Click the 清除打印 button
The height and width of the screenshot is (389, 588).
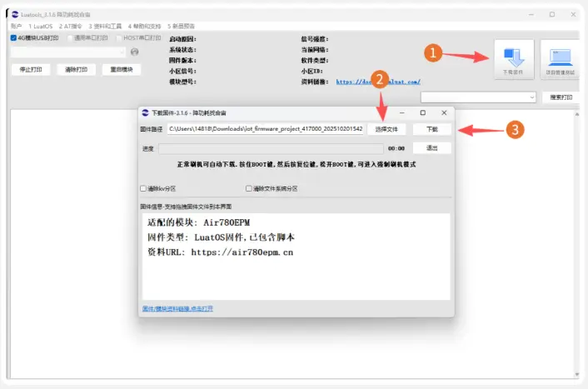coord(76,69)
